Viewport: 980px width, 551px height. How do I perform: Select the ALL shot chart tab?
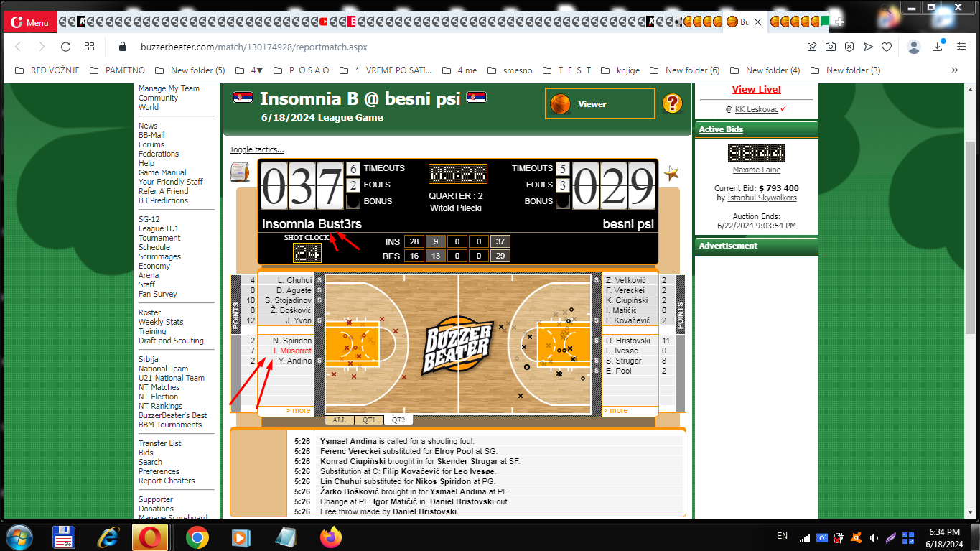coord(339,420)
